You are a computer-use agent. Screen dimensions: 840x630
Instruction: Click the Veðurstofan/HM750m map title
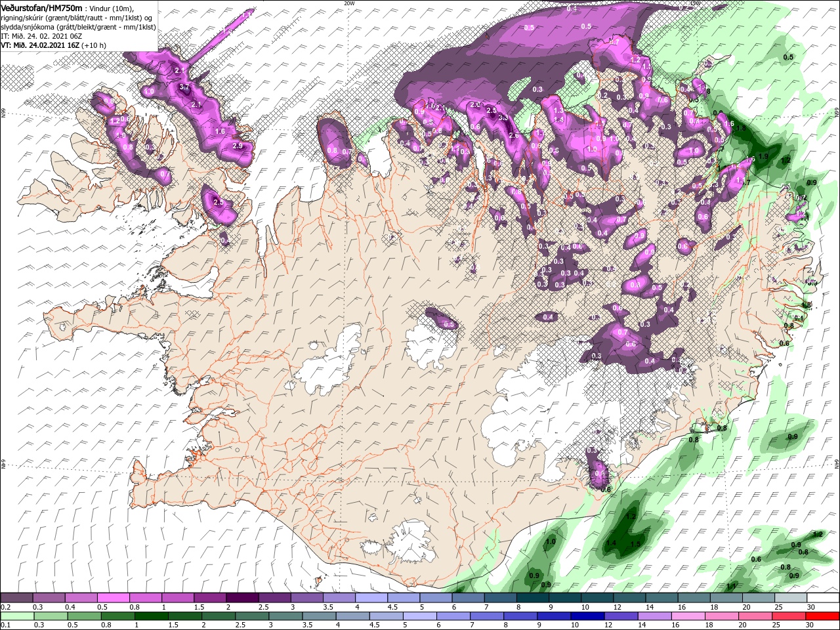pos(42,7)
